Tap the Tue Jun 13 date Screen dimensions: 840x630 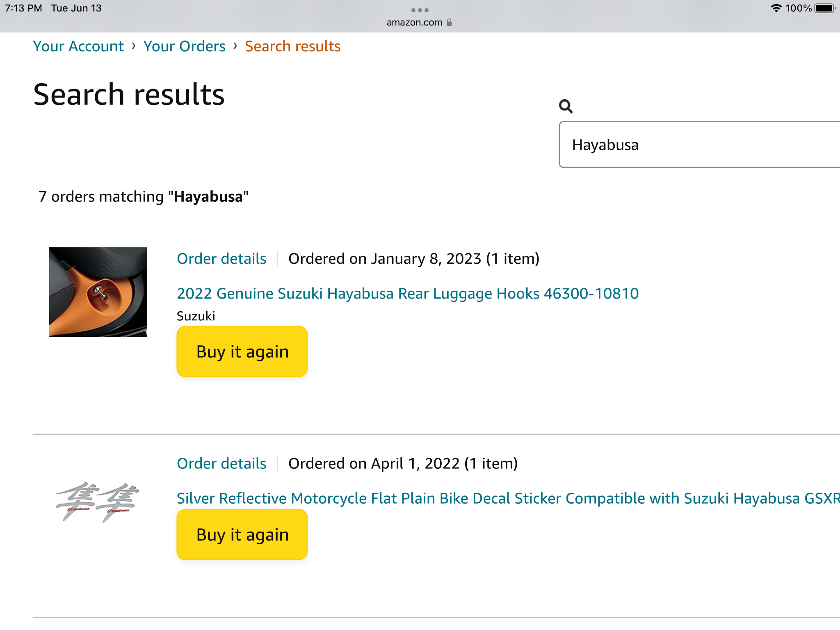click(x=76, y=8)
